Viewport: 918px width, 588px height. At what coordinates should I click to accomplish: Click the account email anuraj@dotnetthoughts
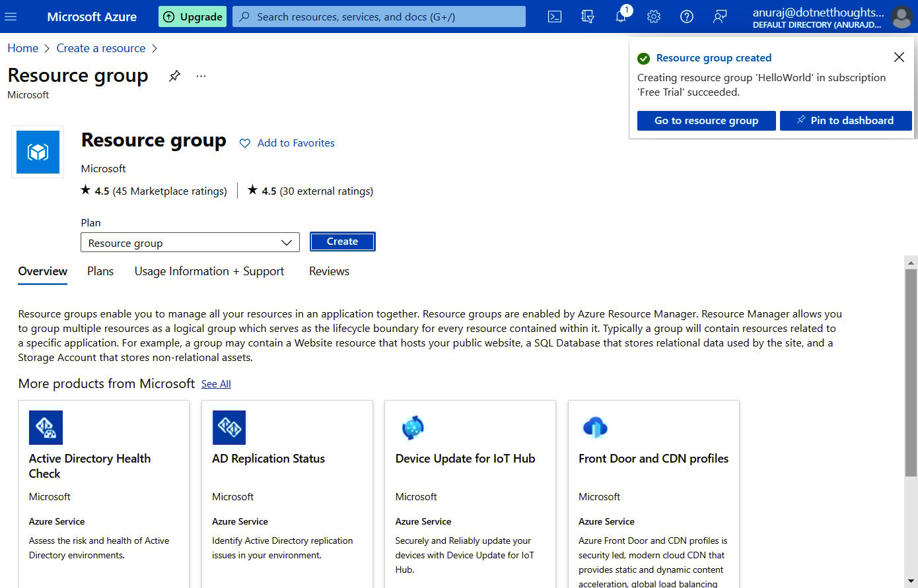coord(818,12)
